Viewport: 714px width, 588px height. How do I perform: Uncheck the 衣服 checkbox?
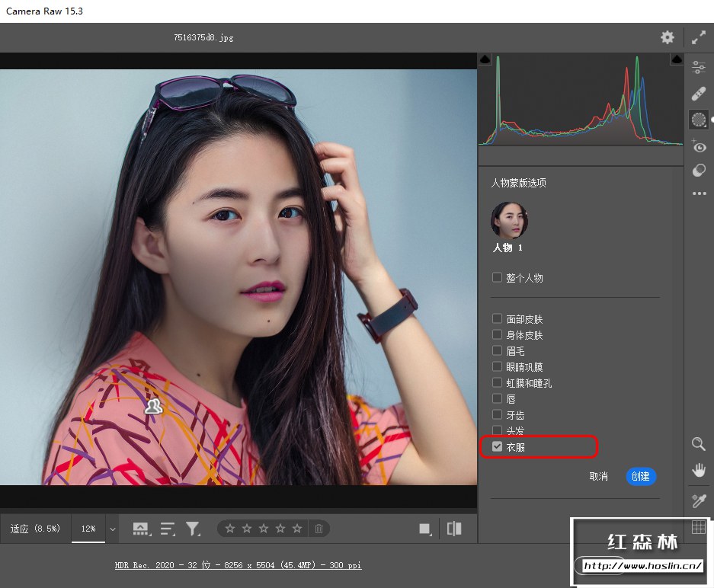tap(498, 447)
